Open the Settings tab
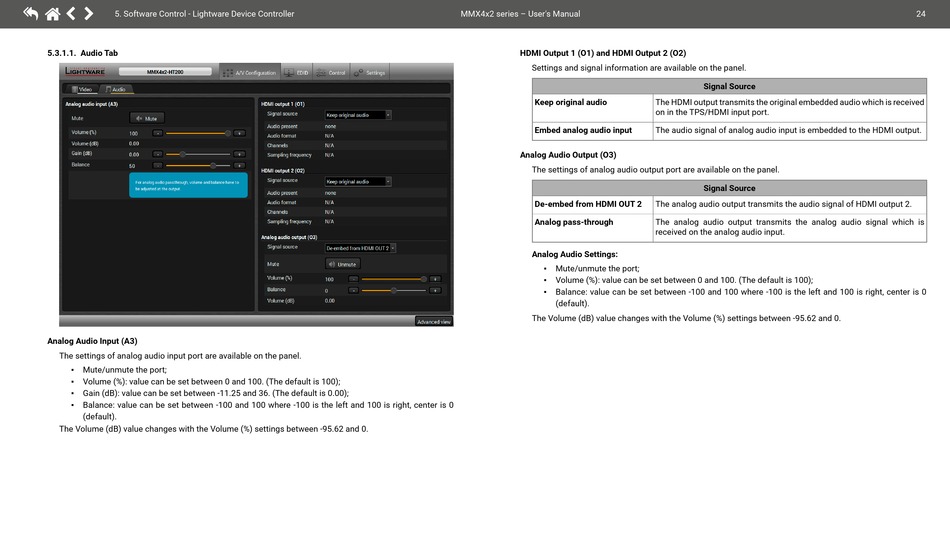 370,72
